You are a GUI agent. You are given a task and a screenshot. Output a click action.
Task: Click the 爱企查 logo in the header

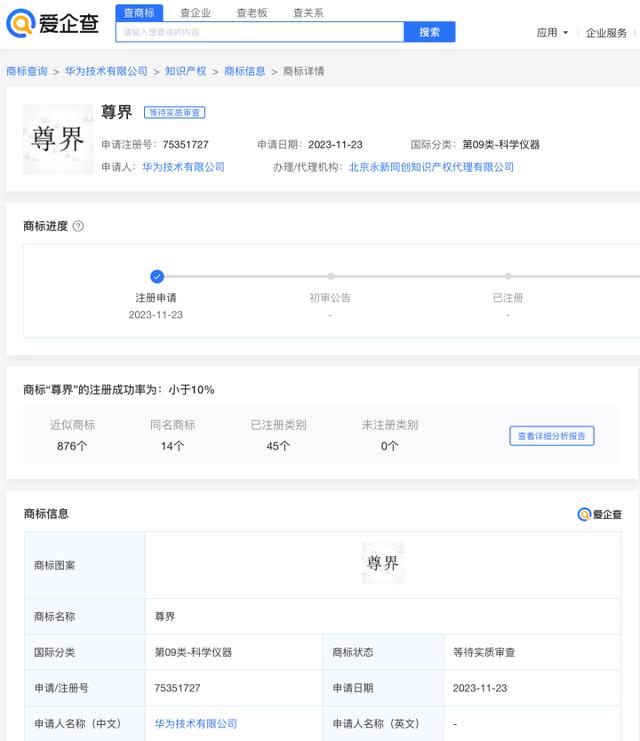click(x=52, y=23)
